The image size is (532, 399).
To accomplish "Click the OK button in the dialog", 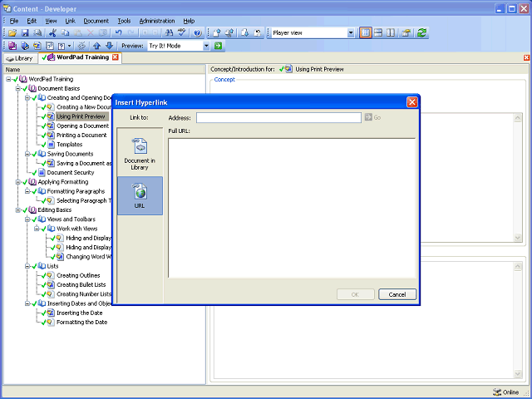I will tap(355, 294).
